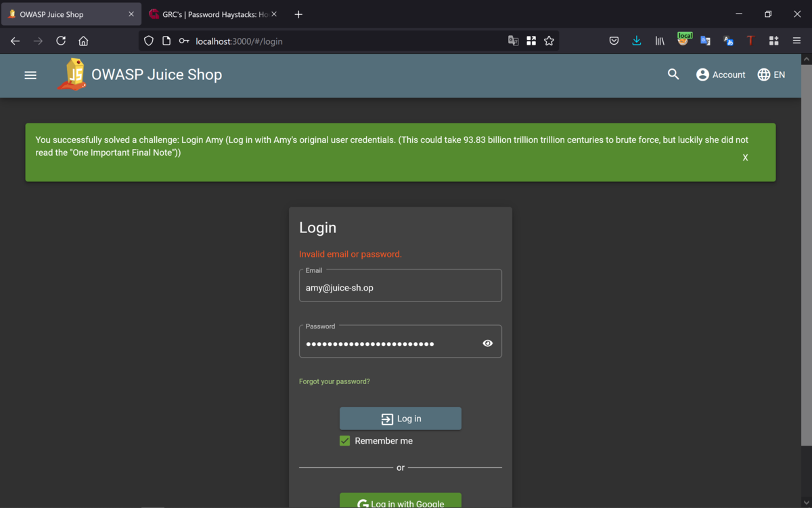812x508 pixels.
Task: Click the extension icon with local badge
Action: pyautogui.click(x=683, y=40)
